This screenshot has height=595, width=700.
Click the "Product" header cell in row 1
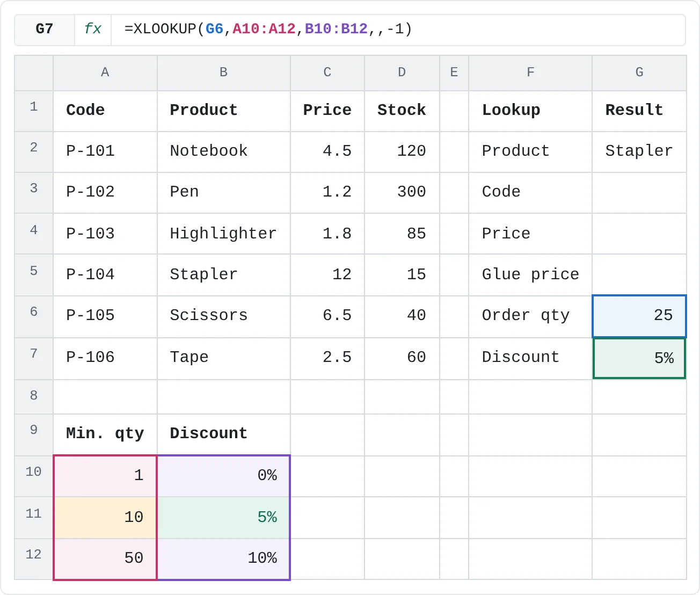point(224,111)
